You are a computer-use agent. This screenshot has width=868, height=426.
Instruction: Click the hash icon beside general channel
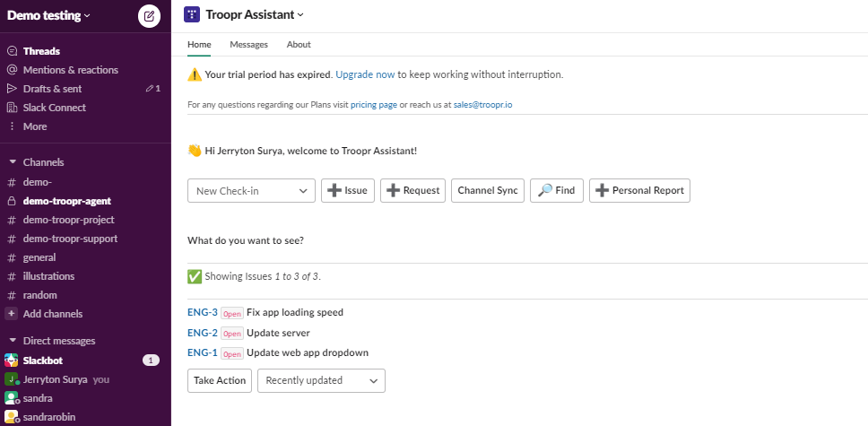coord(12,257)
